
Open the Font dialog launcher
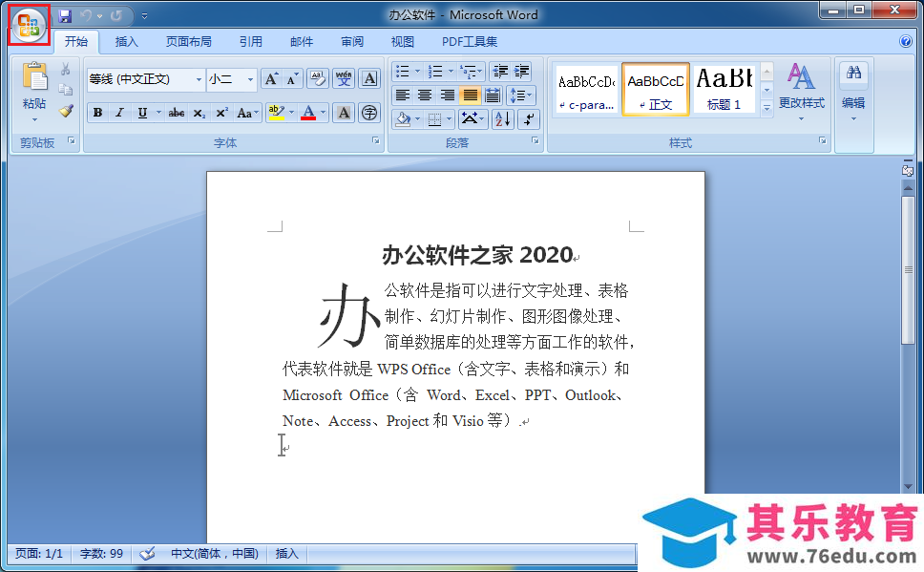pos(375,140)
